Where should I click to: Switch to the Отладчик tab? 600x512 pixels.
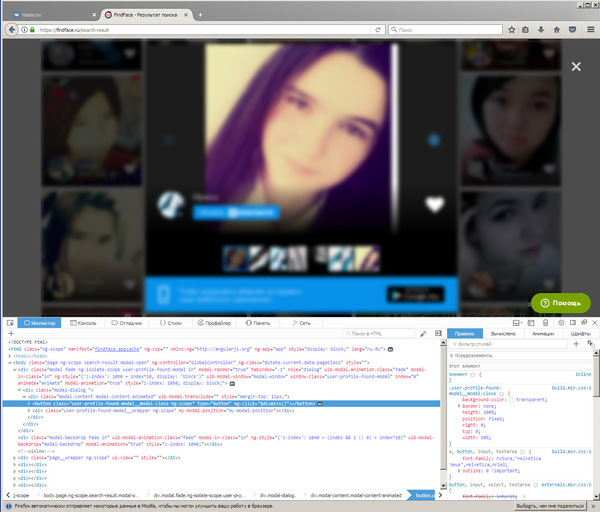pos(127,323)
